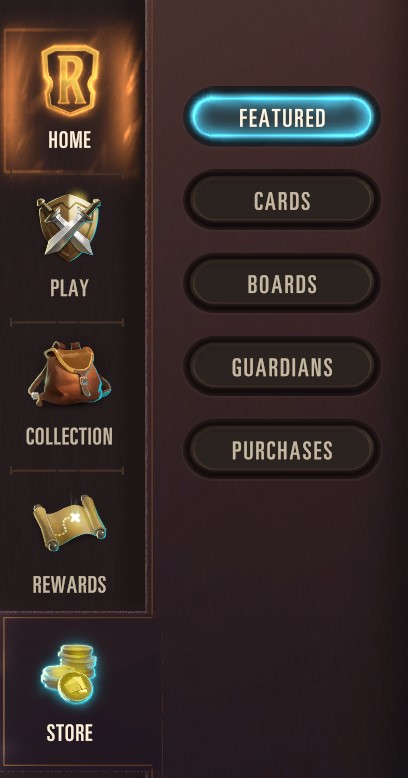408x778 pixels.
Task: Select the treasure map Rewards icon
Action: click(x=69, y=522)
